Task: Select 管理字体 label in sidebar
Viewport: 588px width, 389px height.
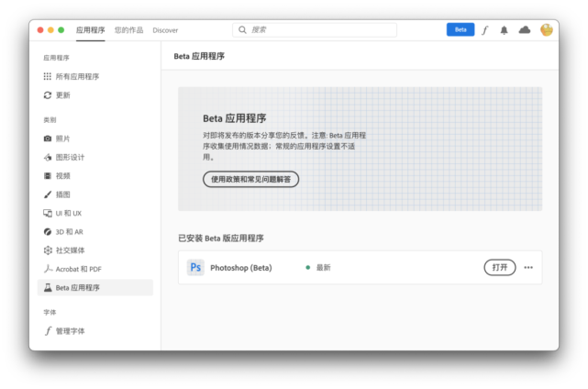Action: (x=70, y=331)
